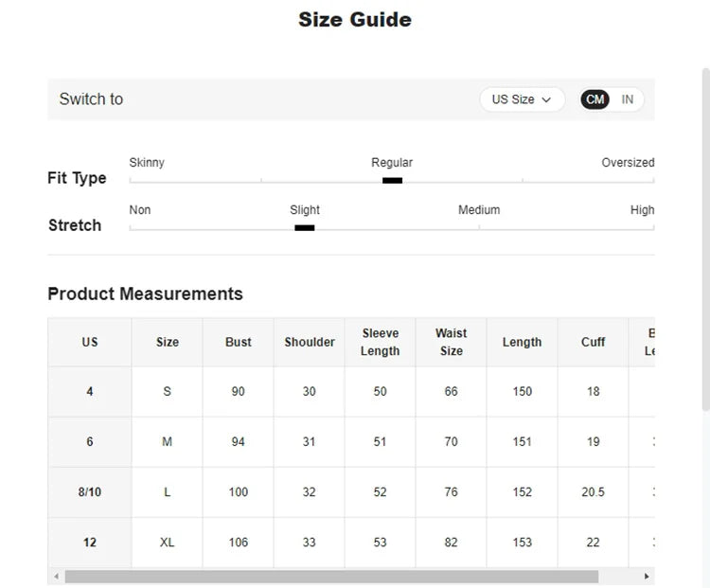Click the US 8/10 row header
This screenshot has height=588, width=710.
(90, 491)
